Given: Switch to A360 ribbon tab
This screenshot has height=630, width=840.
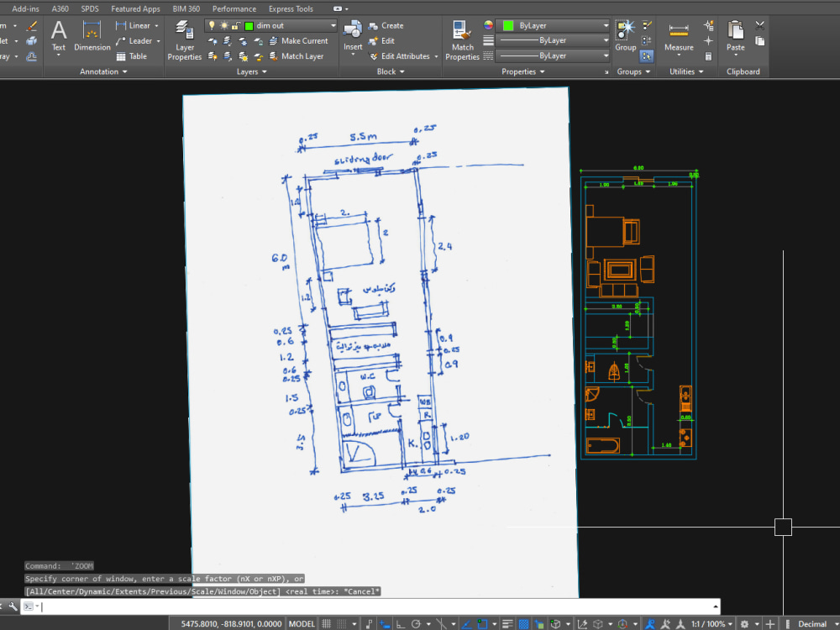Looking at the screenshot, I should click(60, 8).
